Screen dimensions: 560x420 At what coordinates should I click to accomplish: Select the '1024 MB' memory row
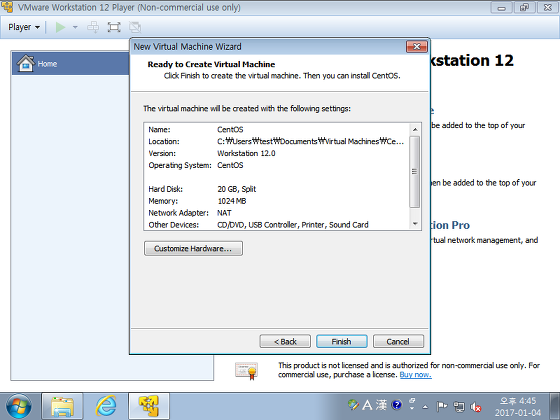276,201
